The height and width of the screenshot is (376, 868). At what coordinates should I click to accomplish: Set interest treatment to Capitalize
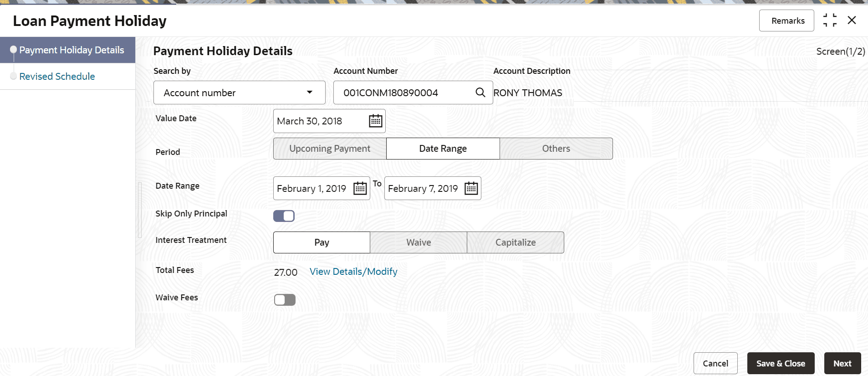click(x=515, y=242)
